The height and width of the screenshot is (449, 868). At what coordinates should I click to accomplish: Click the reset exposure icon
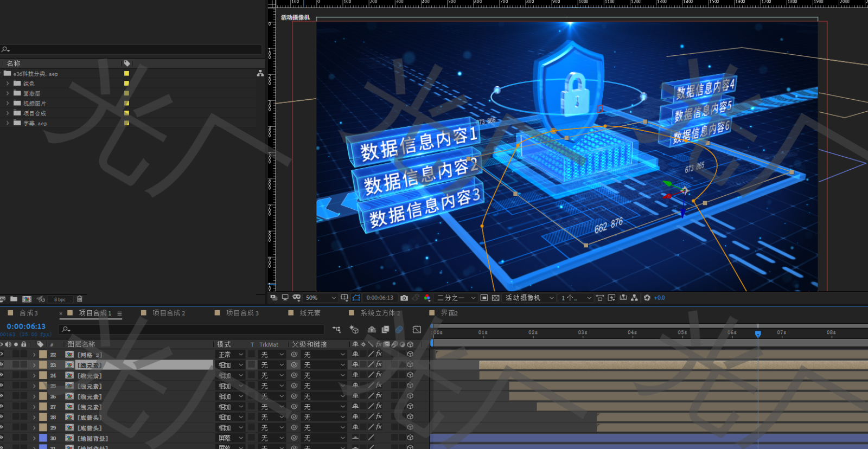647,298
